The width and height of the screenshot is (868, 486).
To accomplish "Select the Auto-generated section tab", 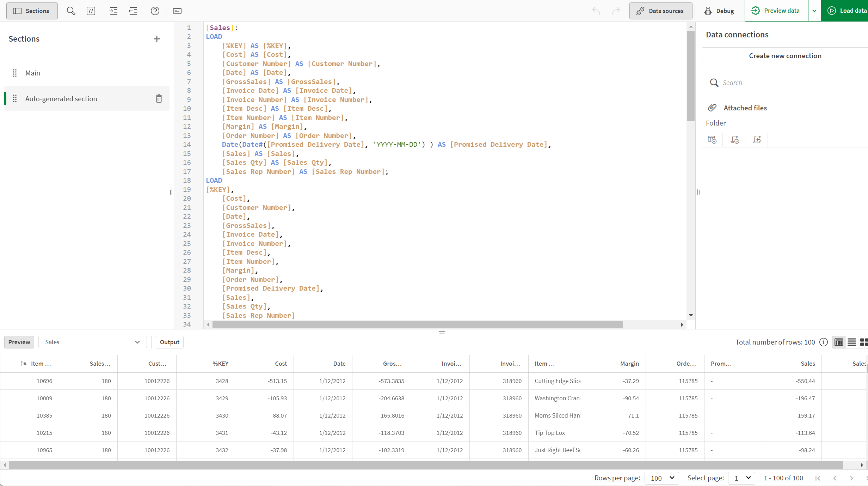I will click(x=61, y=98).
